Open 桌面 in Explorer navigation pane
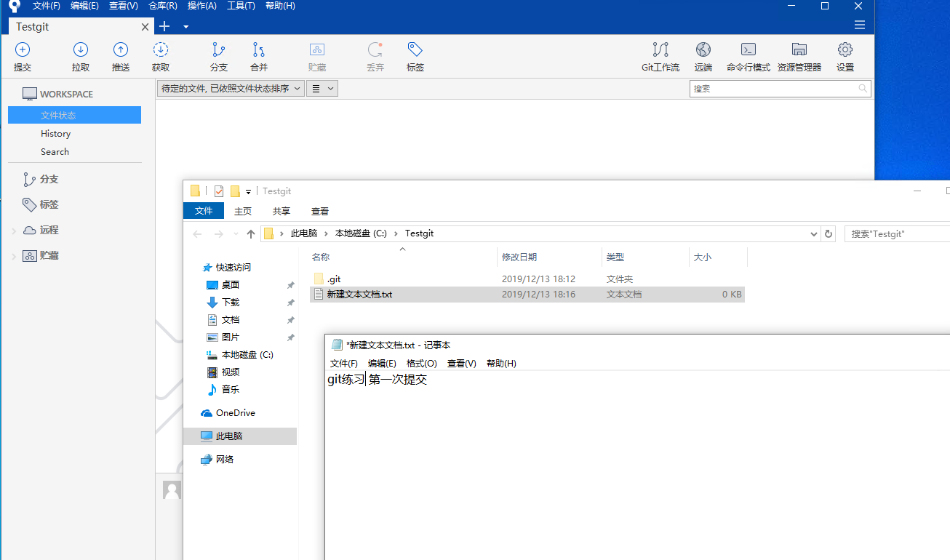The height and width of the screenshot is (560, 950). 230,285
